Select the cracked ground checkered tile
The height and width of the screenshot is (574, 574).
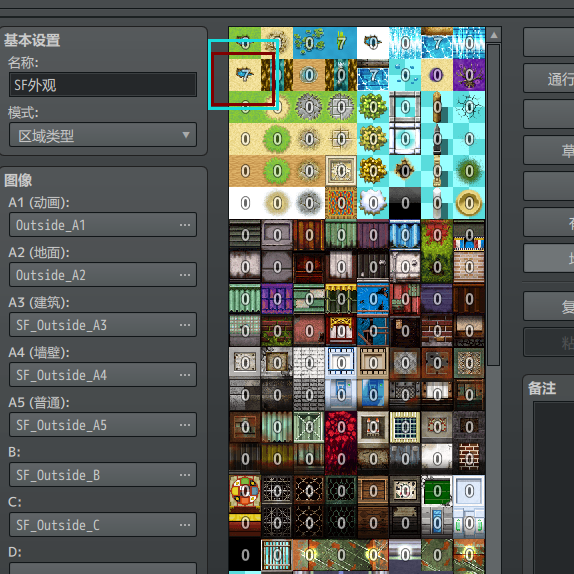coord(469,107)
